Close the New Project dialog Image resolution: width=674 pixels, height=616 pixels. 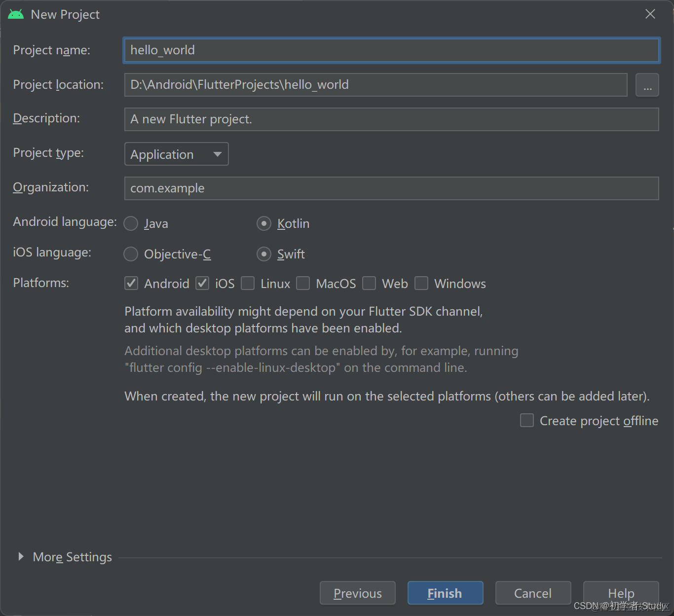click(x=650, y=14)
